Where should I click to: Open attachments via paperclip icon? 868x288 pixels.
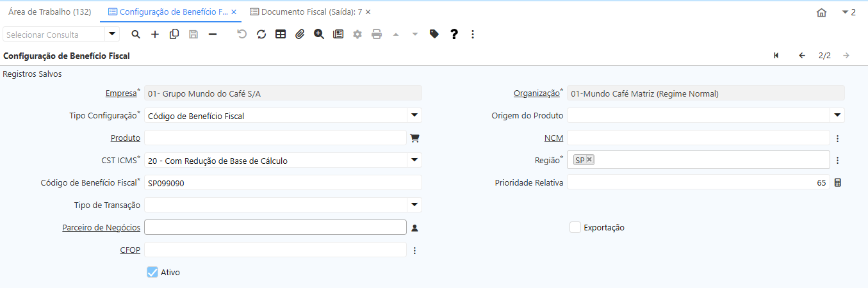click(300, 35)
